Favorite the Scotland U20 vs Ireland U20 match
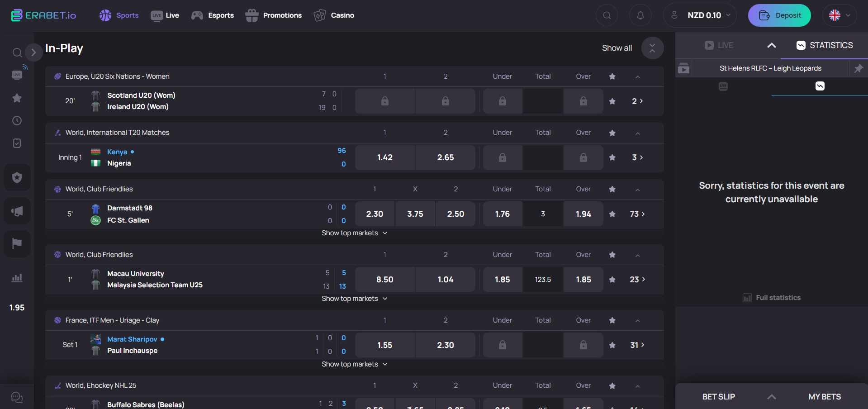The width and height of the screenshot is (868, 409). [612, 101]
